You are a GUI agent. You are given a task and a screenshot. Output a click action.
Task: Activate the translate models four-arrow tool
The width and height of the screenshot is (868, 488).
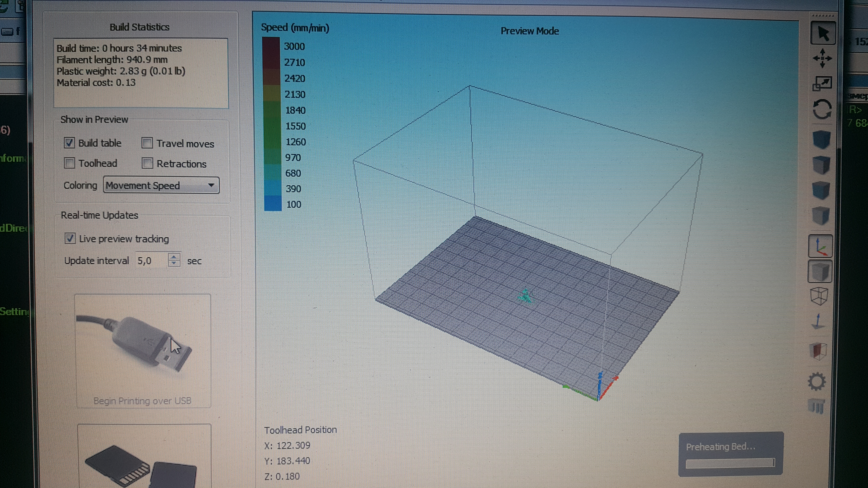point(822,58)
